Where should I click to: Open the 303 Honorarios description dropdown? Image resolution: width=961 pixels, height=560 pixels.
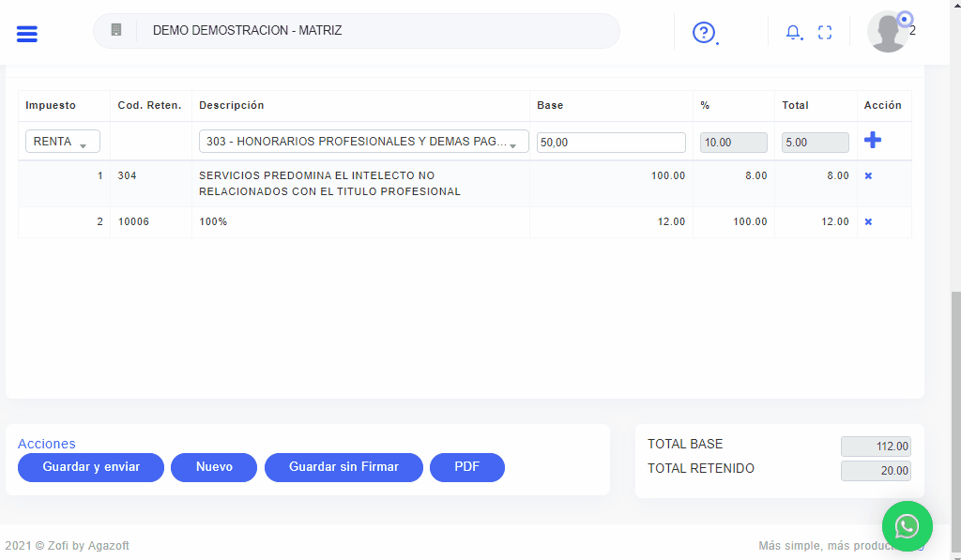[x=363, y=142]
